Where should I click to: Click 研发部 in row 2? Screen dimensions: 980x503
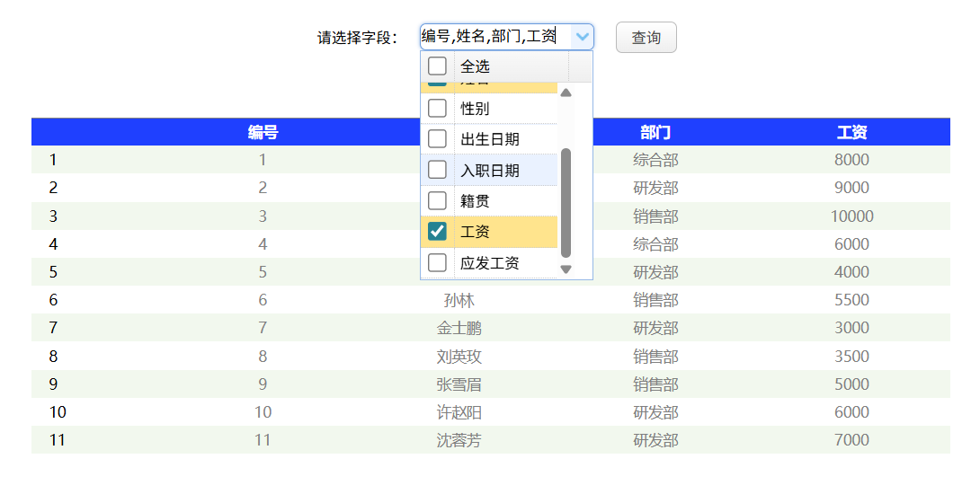655,188
